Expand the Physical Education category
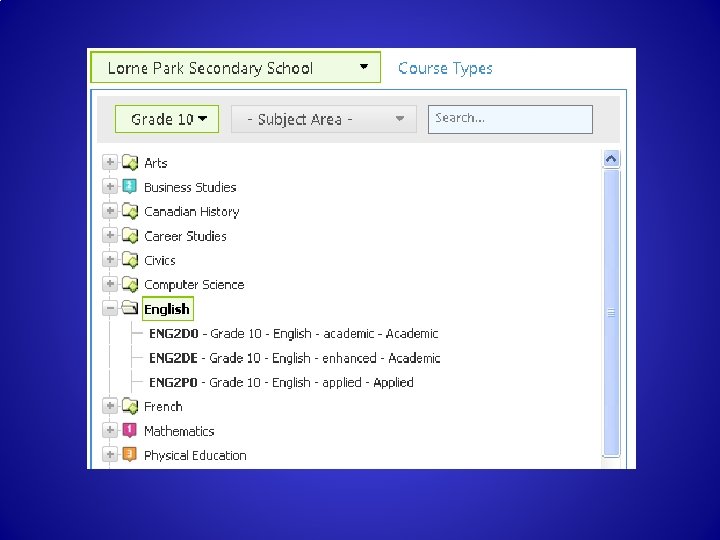 point(110,455)
